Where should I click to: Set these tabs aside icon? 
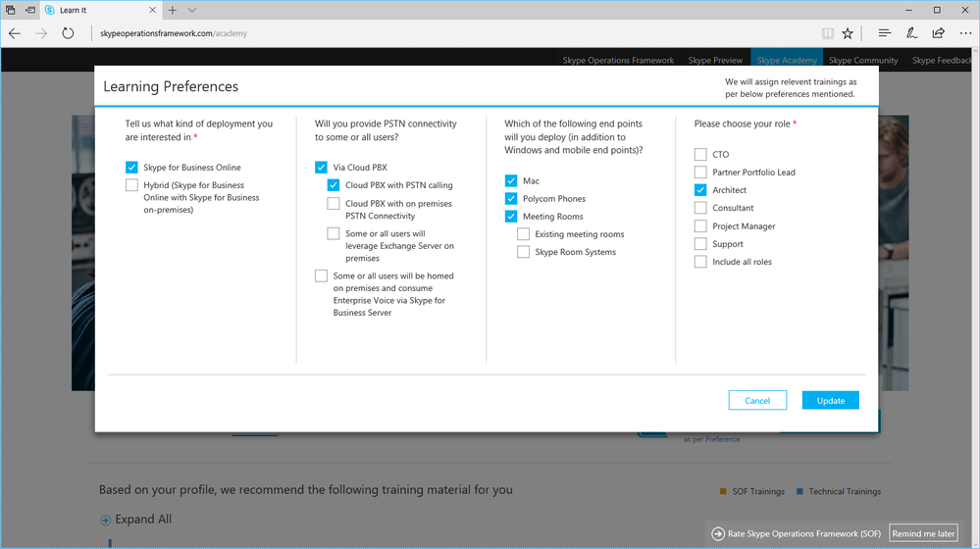pos(30,10)
